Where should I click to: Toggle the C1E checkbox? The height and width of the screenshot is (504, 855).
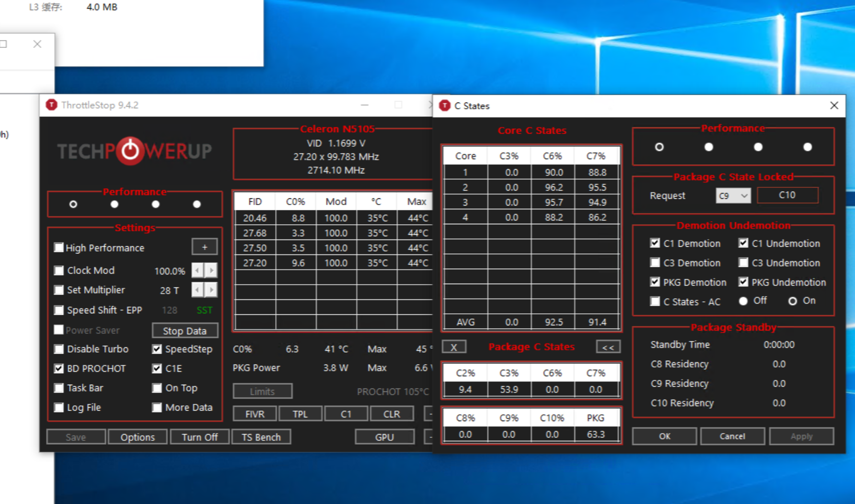(x=157, y=368)
